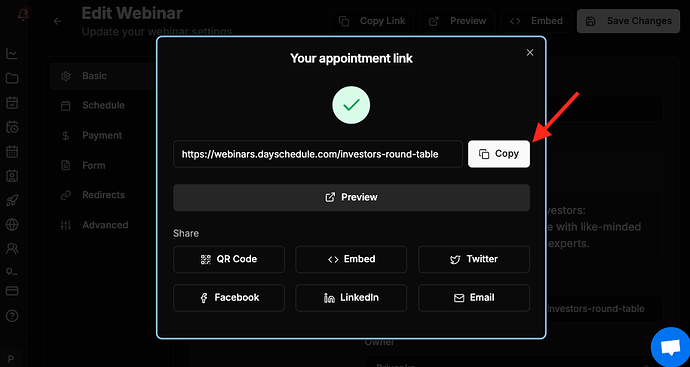690x367 pixels.
Task: Share the link on Facebook
Action: click(x=229, y=298)
